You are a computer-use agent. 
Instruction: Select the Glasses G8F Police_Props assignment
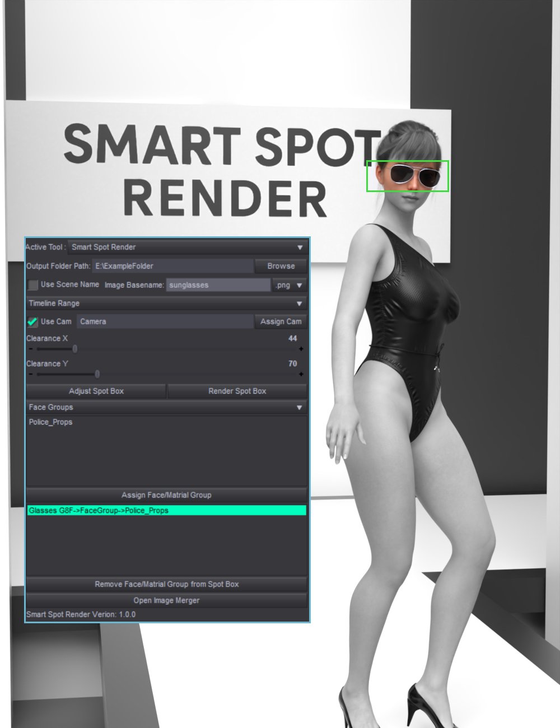(98, 510)
